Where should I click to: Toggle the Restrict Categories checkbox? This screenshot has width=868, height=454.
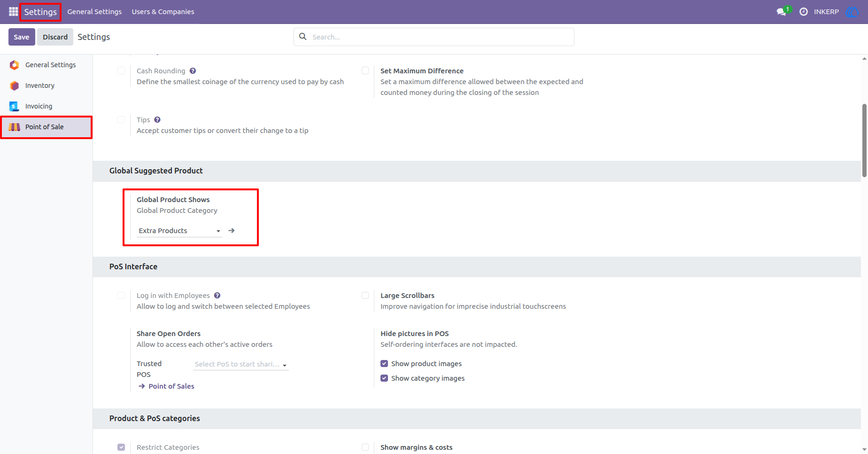(x=121, y=447)
